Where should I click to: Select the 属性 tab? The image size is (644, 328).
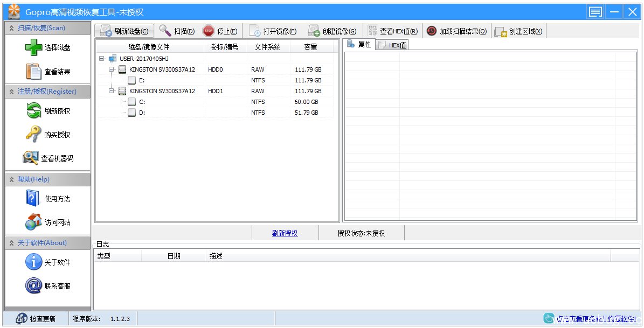coord(360,45)
